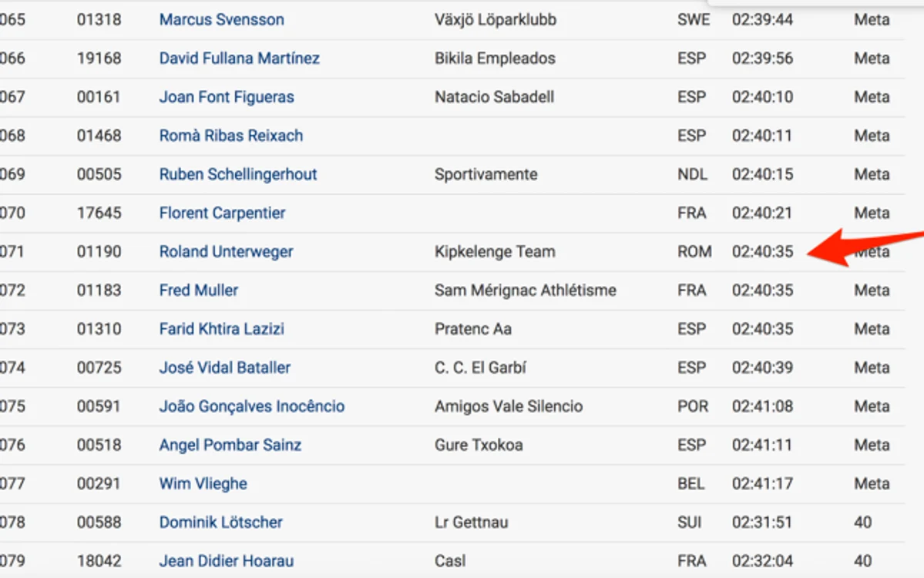Open Angel Pombar Sainz profile
Image resolution: width=924 pixels, height=578 pixels.
(230, 445)
